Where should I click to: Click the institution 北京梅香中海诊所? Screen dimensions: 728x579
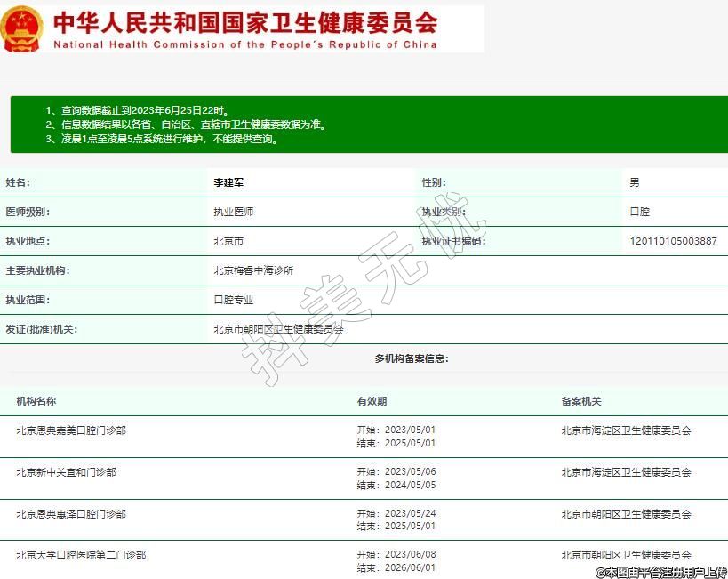[x=253, y=270]
